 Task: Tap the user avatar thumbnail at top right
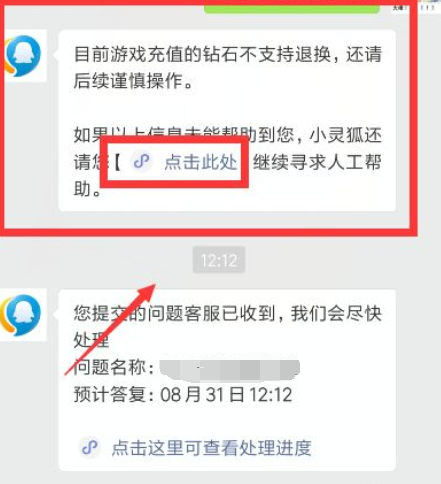[399, 7]
